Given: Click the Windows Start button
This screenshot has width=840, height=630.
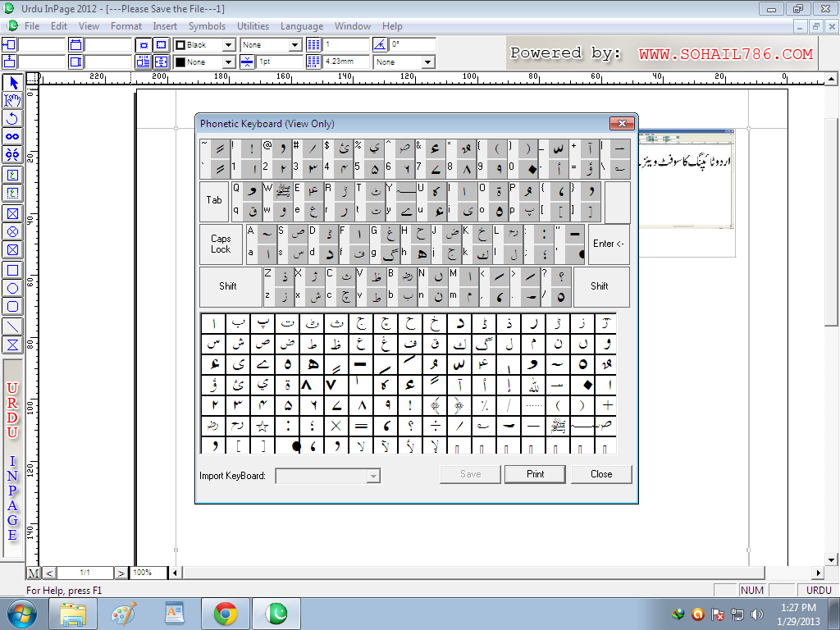Looking at the screenshot, I should pos(22,614).
